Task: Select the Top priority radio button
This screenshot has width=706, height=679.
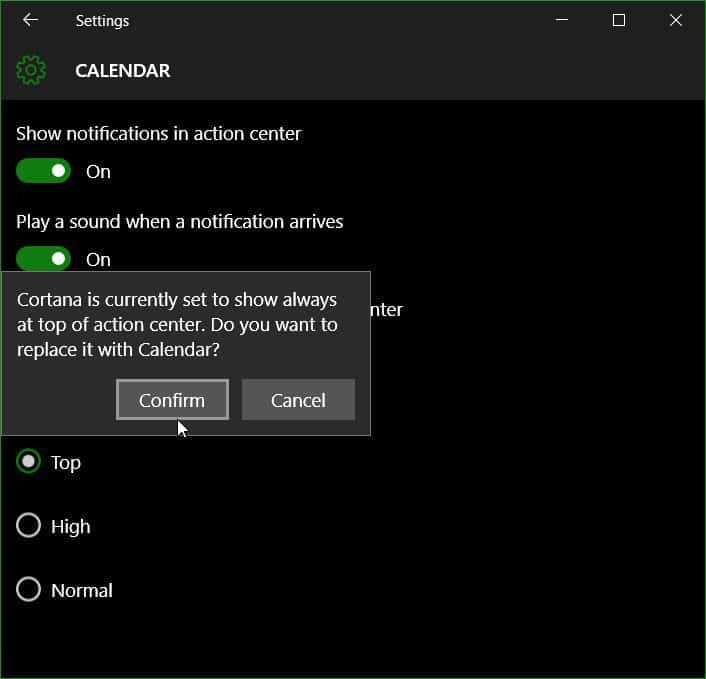Action: 28,462
